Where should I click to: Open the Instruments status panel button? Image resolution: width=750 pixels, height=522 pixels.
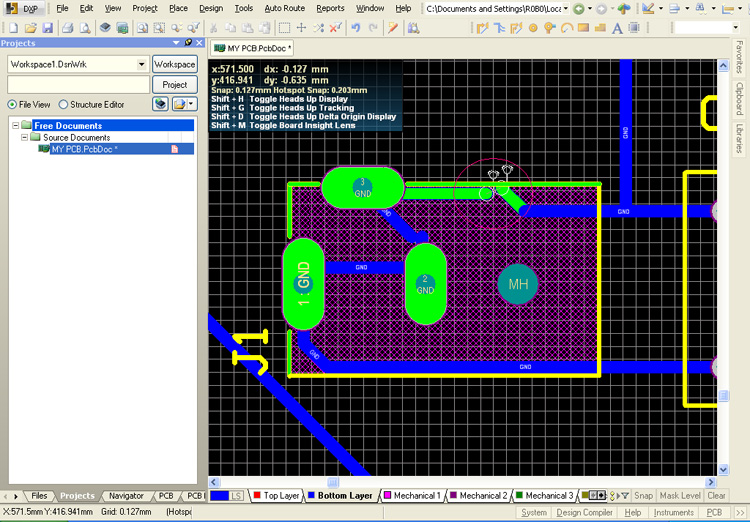pyautogui.click(x=673, y=512)
